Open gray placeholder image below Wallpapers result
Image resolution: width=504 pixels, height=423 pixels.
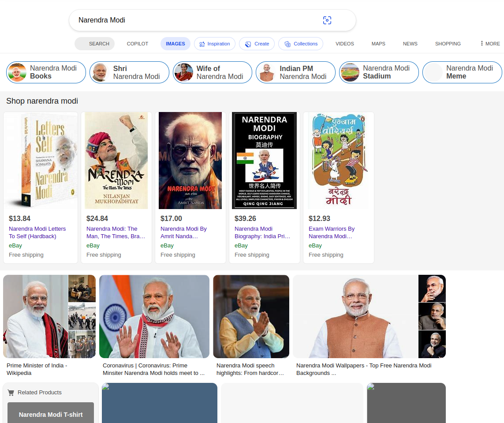click(x=406, y=403)
